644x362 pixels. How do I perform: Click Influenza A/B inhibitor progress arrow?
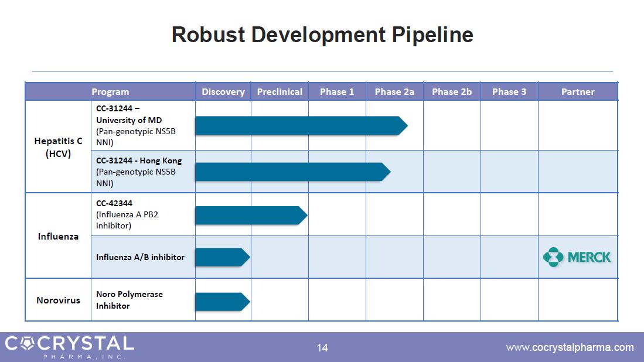(x=223, y=257)
